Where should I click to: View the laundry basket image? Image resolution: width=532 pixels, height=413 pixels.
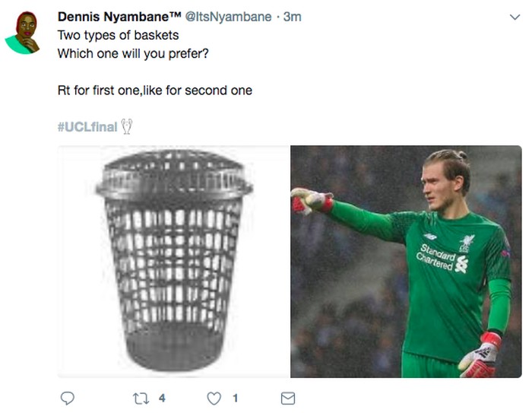coord(174,261)
